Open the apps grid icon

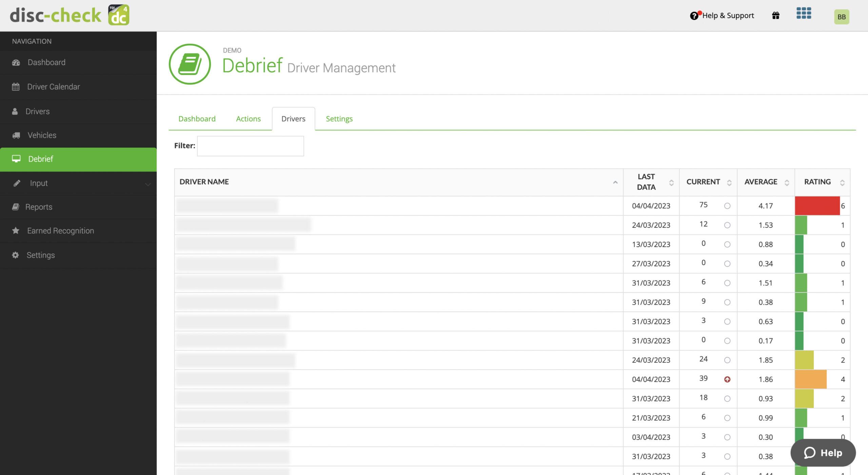click(804, 14)
